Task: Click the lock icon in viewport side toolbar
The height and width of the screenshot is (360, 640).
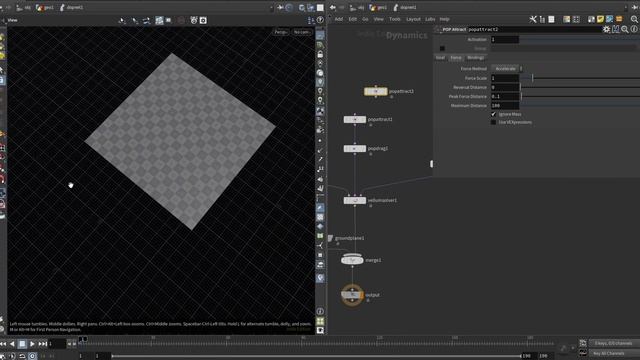Action: [x=320, y=54]
